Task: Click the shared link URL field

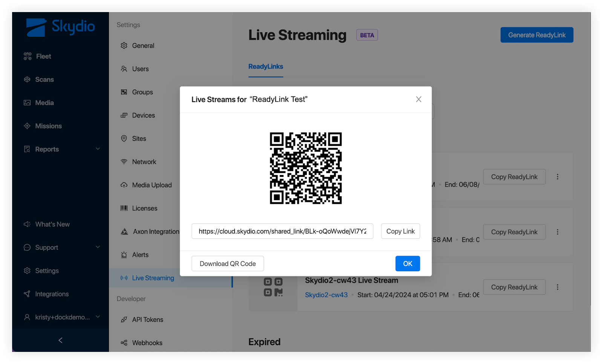Action: point(282,231)
